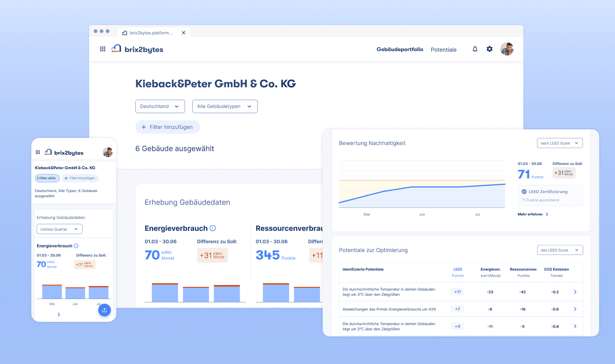This screenshot has width=615, height=364.
Task: Open settings gear in desktop header
Action: click(x=490, y=49)
